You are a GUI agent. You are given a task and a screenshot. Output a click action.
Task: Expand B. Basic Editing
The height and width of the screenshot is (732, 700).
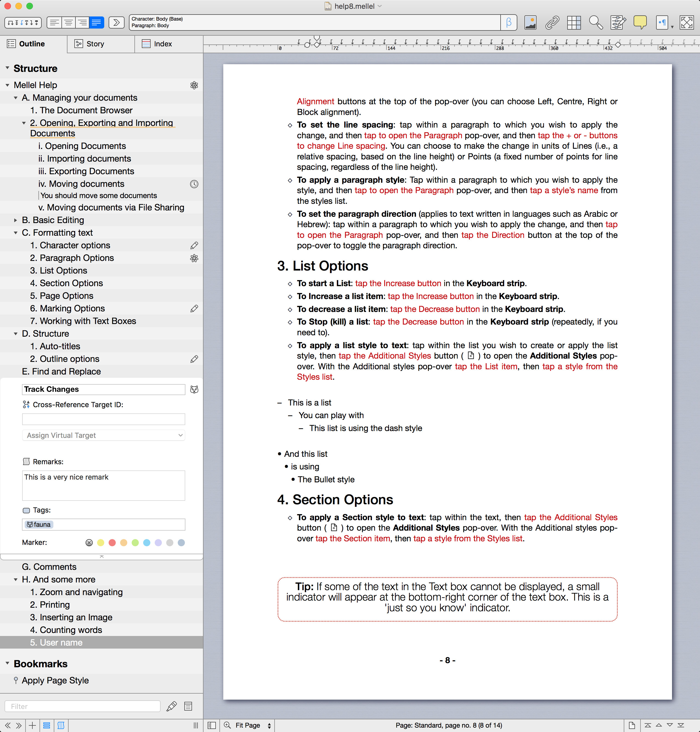pyautogui.click(x=15, y=220)
